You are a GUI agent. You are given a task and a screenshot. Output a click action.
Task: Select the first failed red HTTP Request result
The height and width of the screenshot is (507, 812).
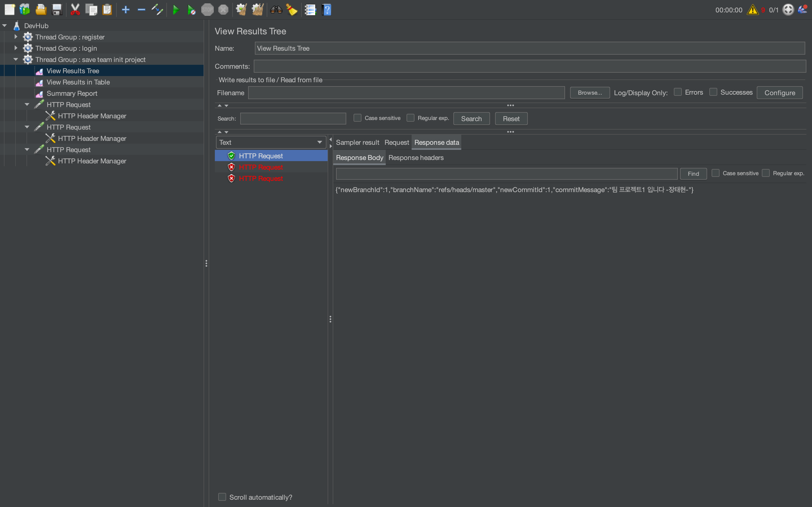261,167
